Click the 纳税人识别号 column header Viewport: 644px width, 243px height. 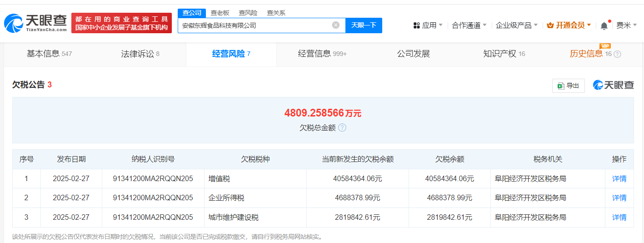click(153, 159)
